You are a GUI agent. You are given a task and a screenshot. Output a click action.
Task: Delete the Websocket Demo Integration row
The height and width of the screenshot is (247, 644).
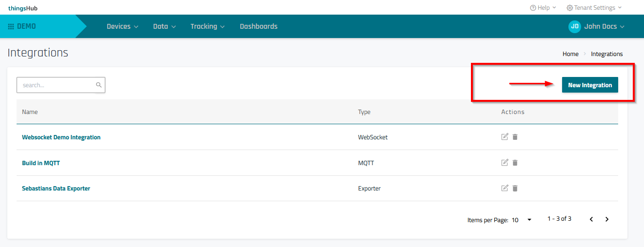pos(515,137)
